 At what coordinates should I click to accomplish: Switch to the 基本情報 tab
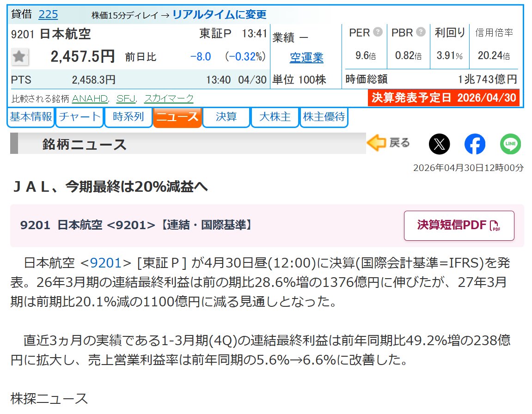31,117
